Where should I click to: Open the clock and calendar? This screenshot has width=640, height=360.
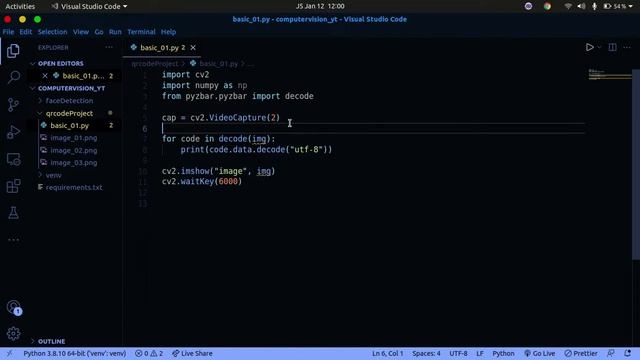click(x=320, y=7)
